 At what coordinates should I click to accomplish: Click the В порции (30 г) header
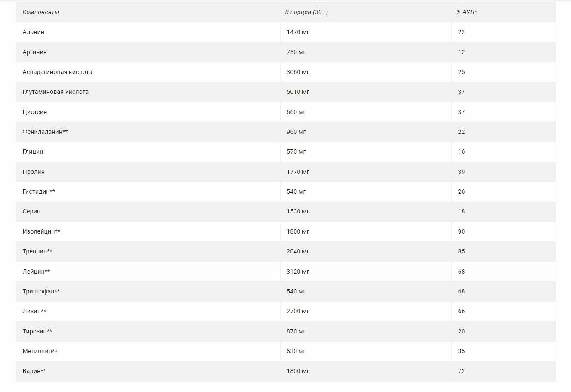coord(306,12)
